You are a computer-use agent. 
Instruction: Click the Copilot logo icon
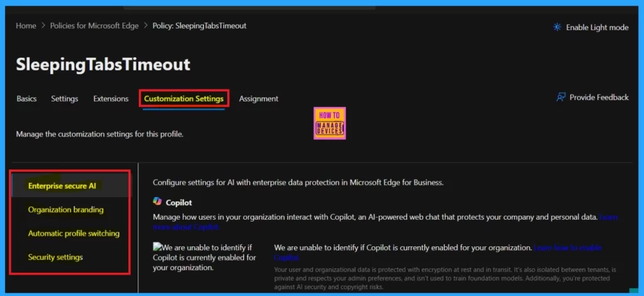click(x=157, y=202)
